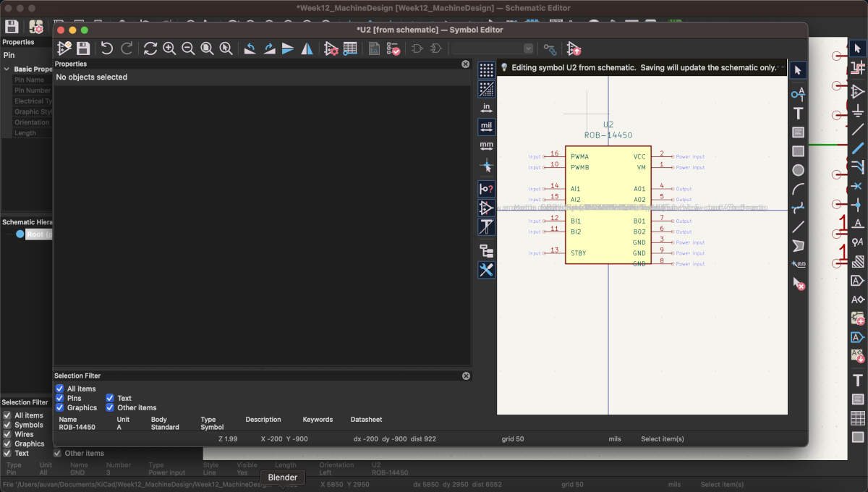The image size is (868, 492).
Task: Pick the Draw Arc tool
Action: (798, 190)
